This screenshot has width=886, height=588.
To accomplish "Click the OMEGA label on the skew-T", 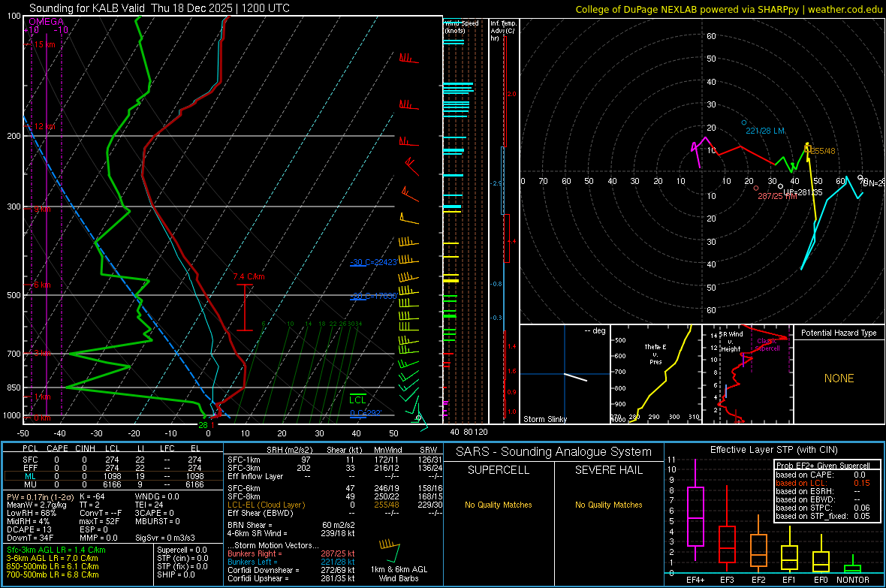I will [46, 22].
